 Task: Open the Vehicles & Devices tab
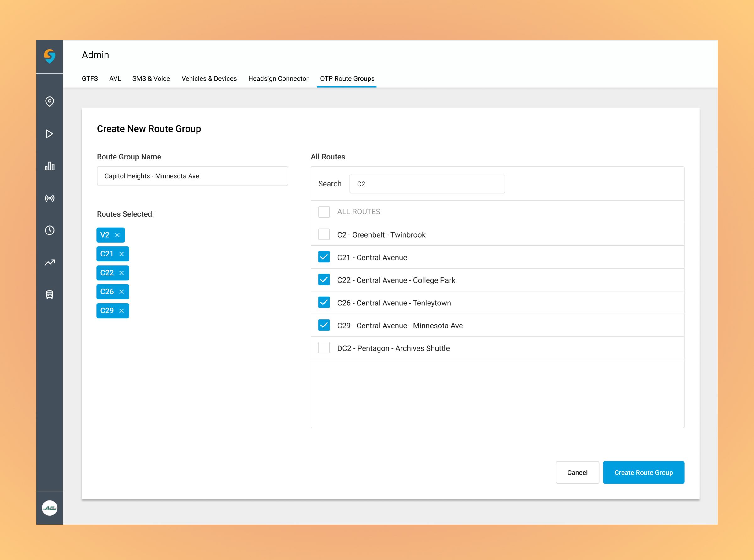click(209, 79)
